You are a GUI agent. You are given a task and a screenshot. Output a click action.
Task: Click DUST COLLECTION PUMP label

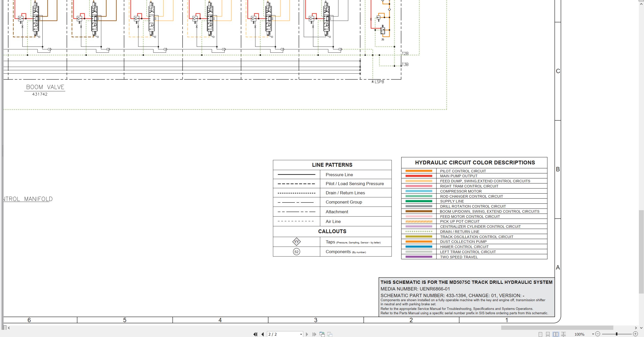tap(463, 242)
